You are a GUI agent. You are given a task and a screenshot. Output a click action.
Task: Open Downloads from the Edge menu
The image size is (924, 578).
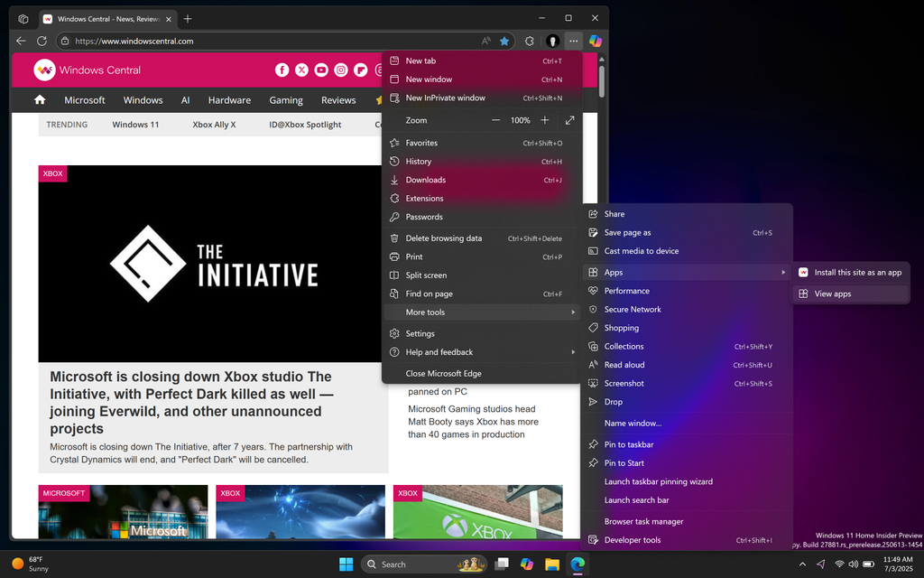tap(433, 180)
